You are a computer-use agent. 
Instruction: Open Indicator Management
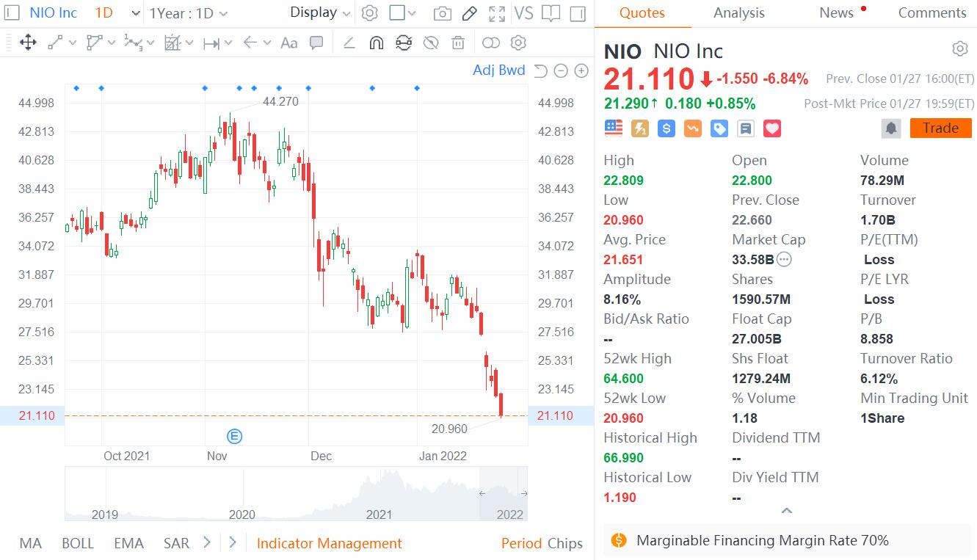tap(329, 544)
